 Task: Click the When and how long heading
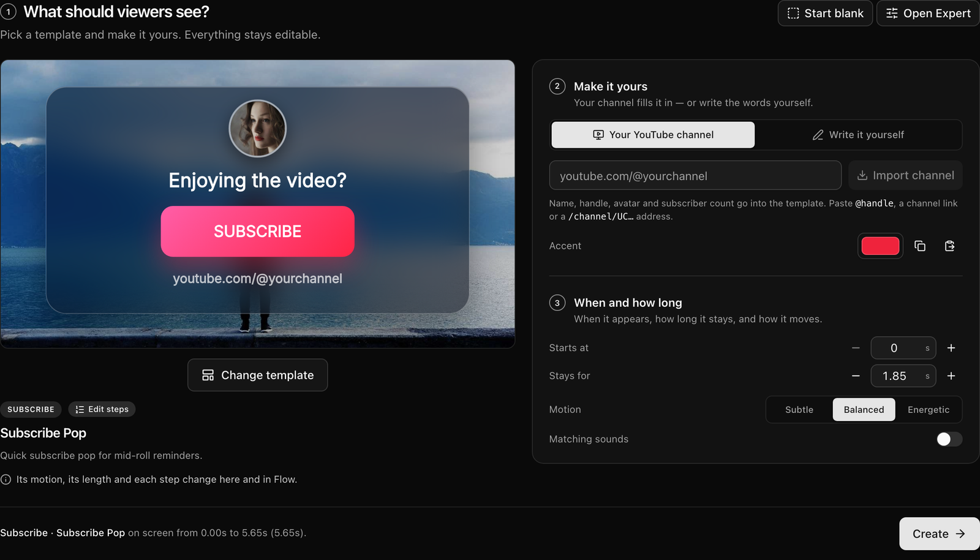pos(628,303)
